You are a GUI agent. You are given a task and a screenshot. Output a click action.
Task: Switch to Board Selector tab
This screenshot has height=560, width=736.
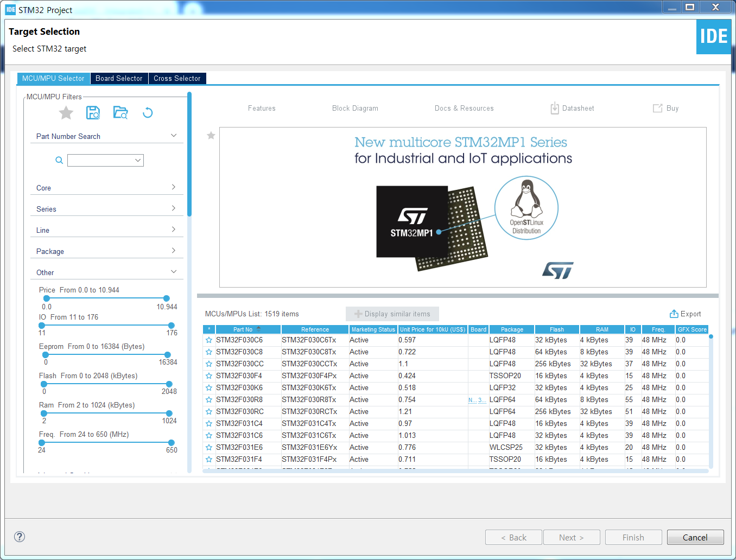[119, 78]
